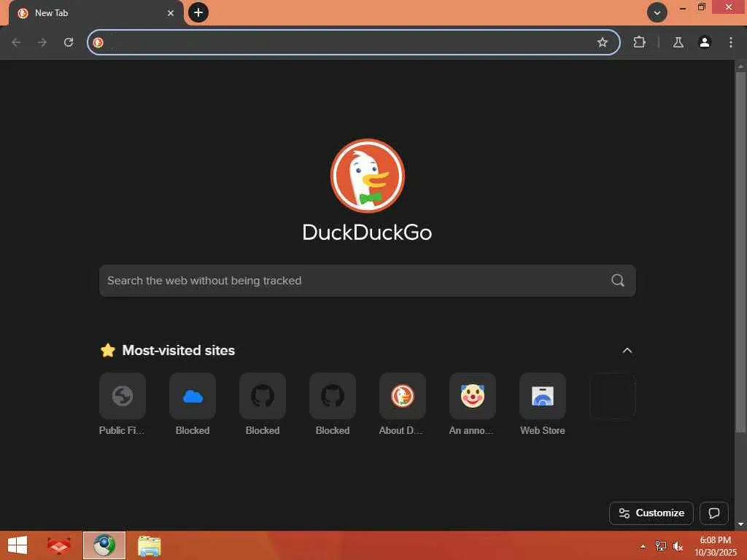The image size is (747, 560).
Task: Open File Explorer from the taskbar
Action: pos(149,545)
